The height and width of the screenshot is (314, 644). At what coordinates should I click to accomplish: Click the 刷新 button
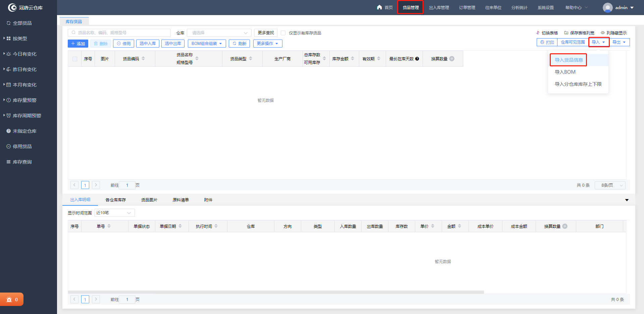239,44
